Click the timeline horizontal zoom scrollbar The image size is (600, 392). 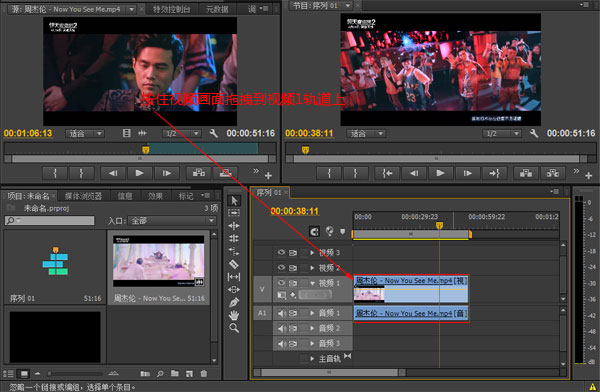(x=329, y=372)
